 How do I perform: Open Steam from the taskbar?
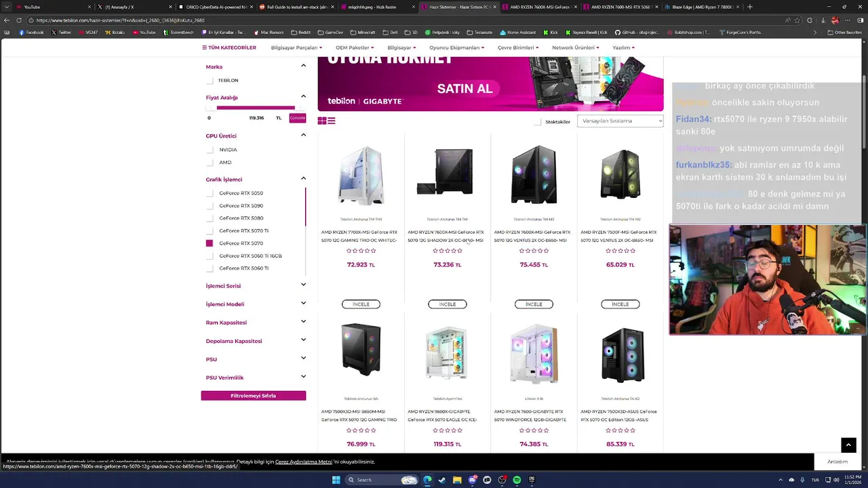[x=442, y=480]
